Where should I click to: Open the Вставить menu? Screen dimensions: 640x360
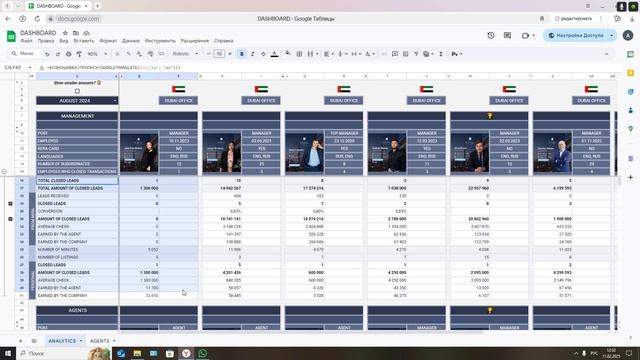point(84,41)
